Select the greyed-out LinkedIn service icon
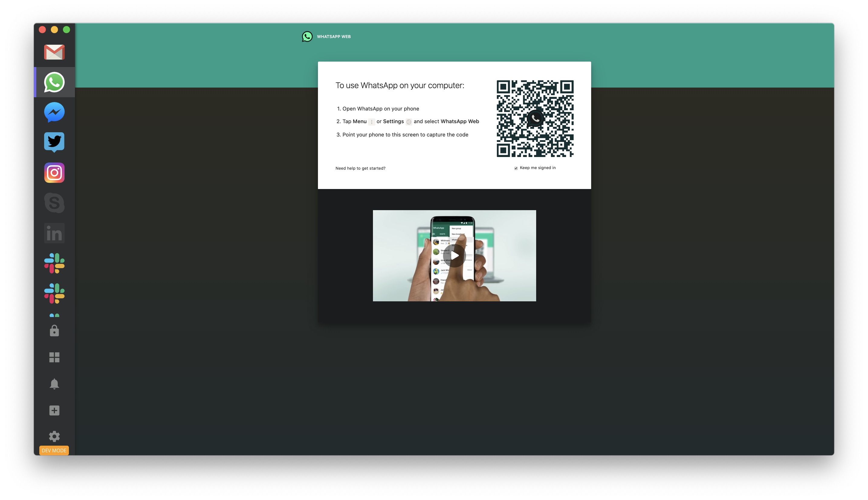Viewport: 868px width, 500px height. click(x=54, y=233)
